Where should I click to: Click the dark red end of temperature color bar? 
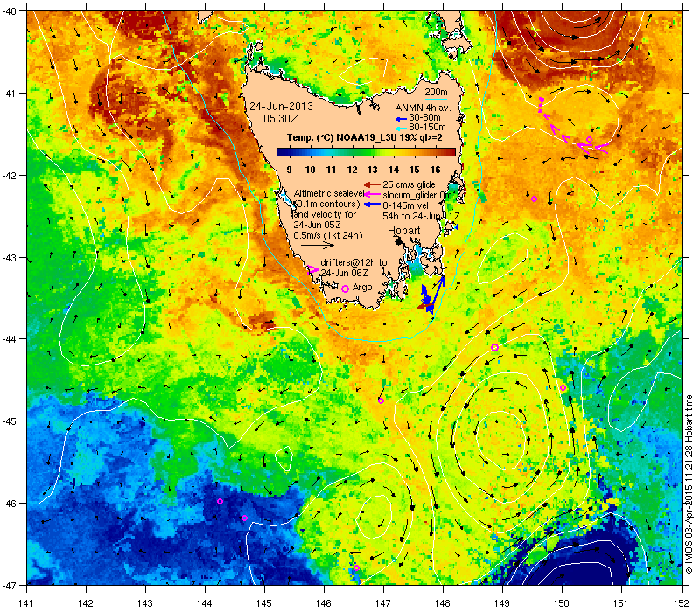(451, 152)
